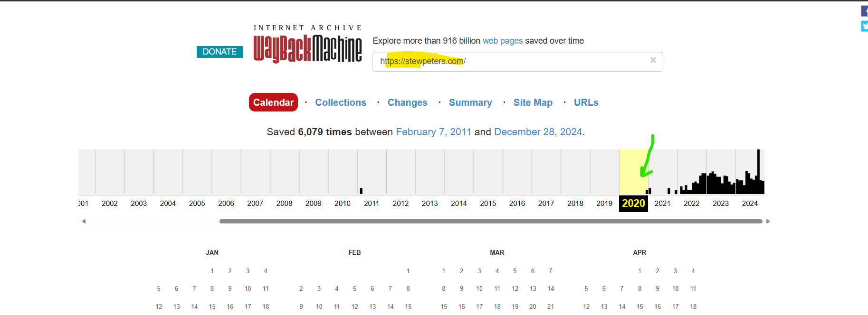The image size is (868, 315).
Task: Open first capture February 7, 2011 link
Action: click(x=433, y=132)
